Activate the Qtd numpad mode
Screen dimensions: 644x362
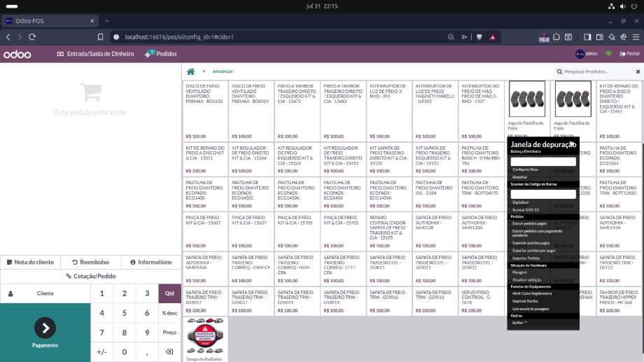click(169, 293)
